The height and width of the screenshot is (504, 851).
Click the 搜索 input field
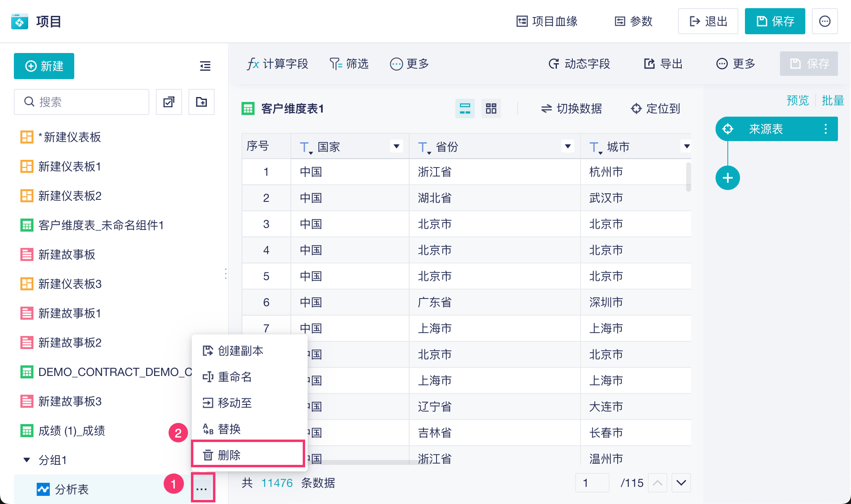point(82,102)
